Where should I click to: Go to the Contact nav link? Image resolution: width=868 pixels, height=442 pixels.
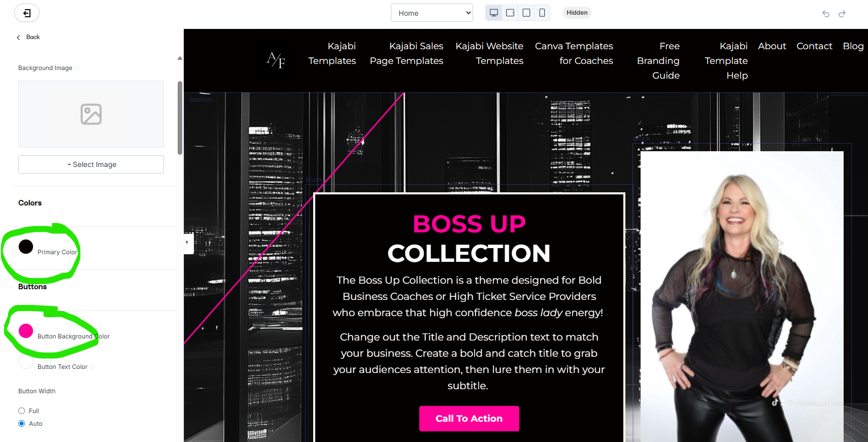(814, 46)
